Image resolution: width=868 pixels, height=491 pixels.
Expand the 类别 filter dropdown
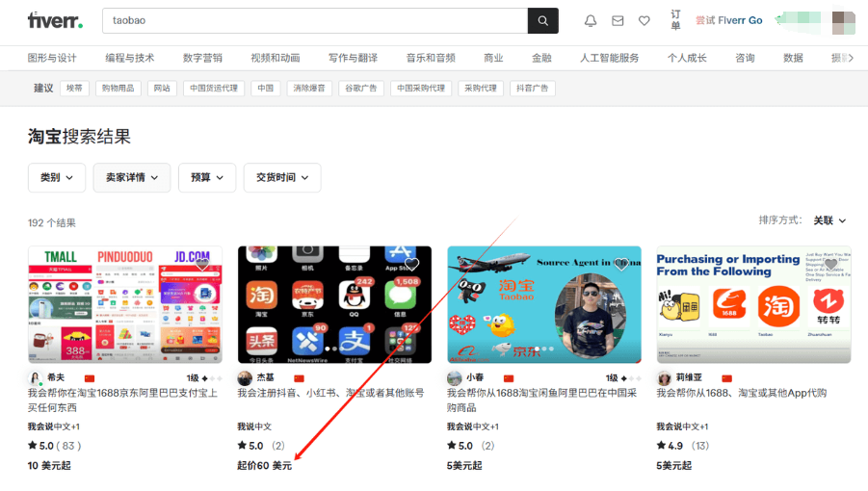click(57, 177)
